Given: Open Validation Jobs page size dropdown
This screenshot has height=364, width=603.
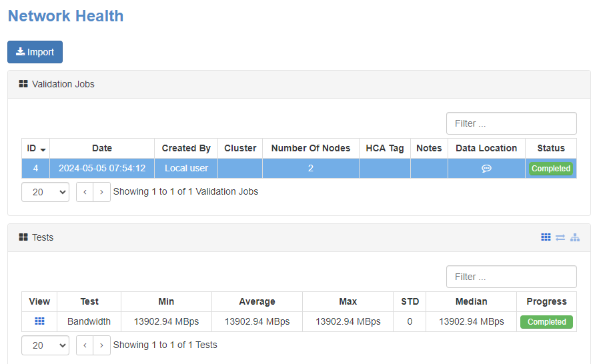Looking at the screenshot, I should click(x=45, y=192).
